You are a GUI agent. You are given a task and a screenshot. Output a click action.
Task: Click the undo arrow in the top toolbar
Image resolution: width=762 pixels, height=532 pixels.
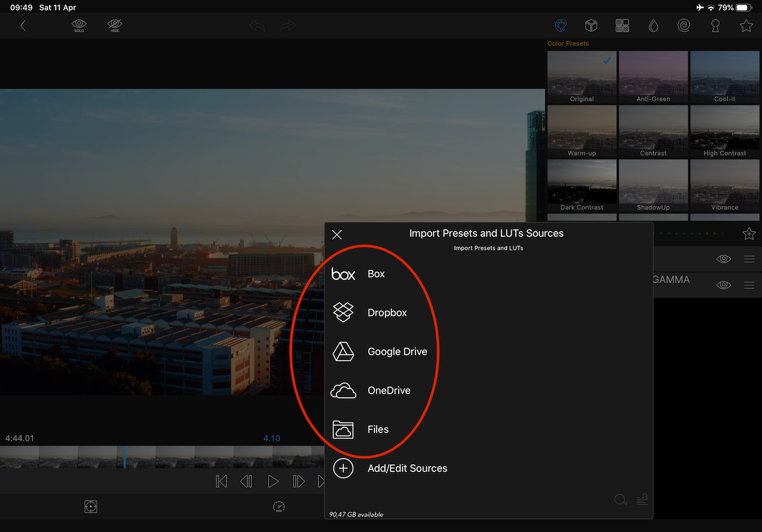(x=257, y=26)
